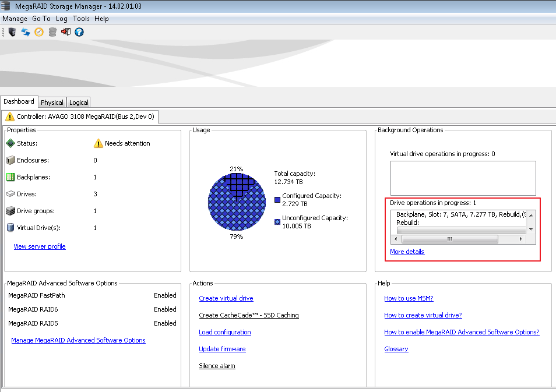Click the Load configuration link
The width and height of the screenshot is (556, 392).
point(225,332)
